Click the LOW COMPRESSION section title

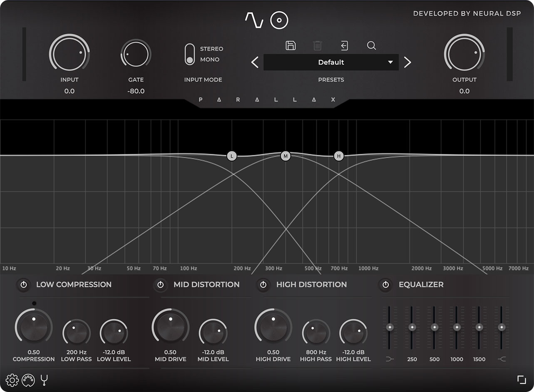coord(74,285)
